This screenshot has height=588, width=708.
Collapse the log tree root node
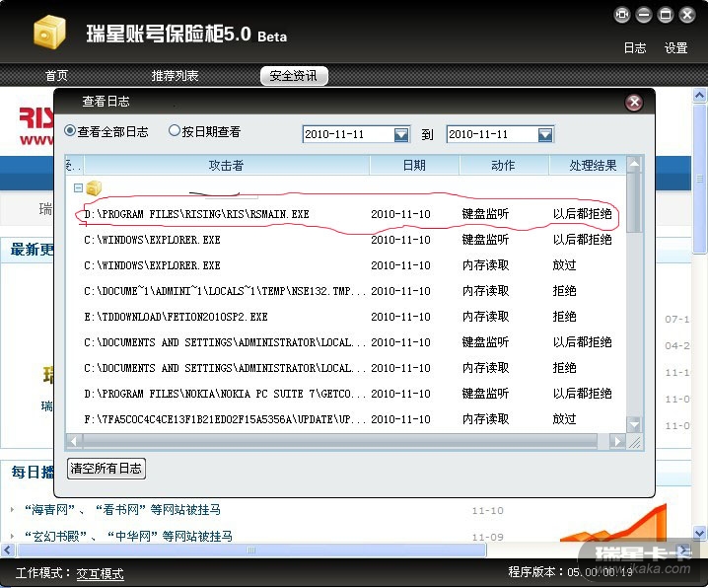coord(78,187)
